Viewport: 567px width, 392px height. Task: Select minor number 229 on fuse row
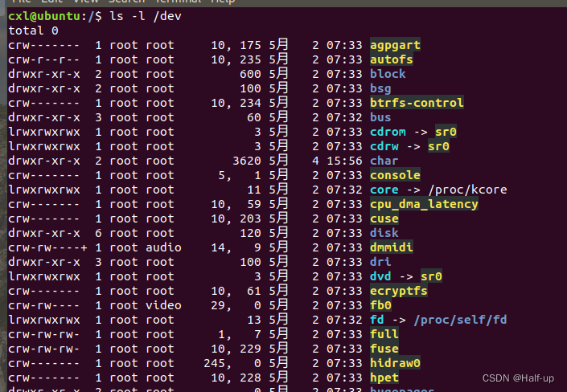[x=250, y=349]
